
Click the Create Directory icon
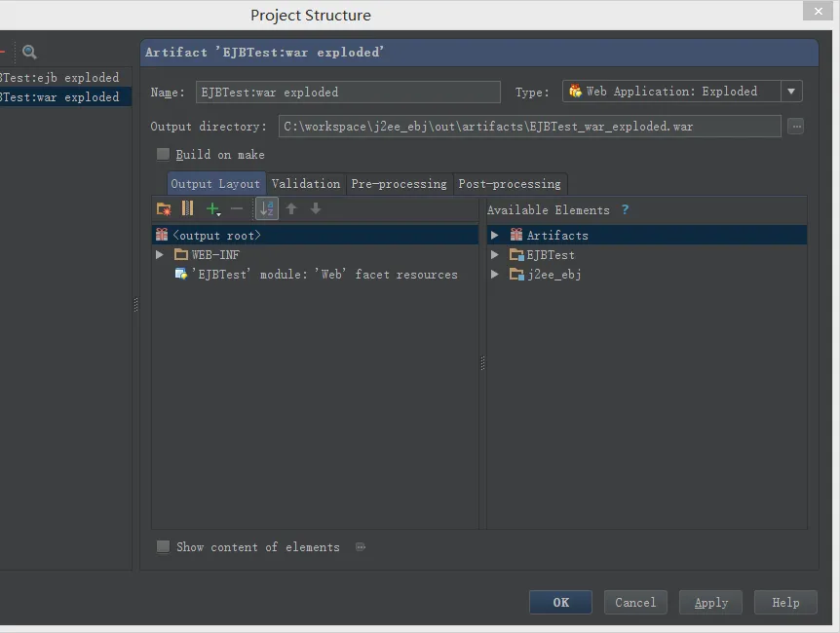tap(164, 208)
